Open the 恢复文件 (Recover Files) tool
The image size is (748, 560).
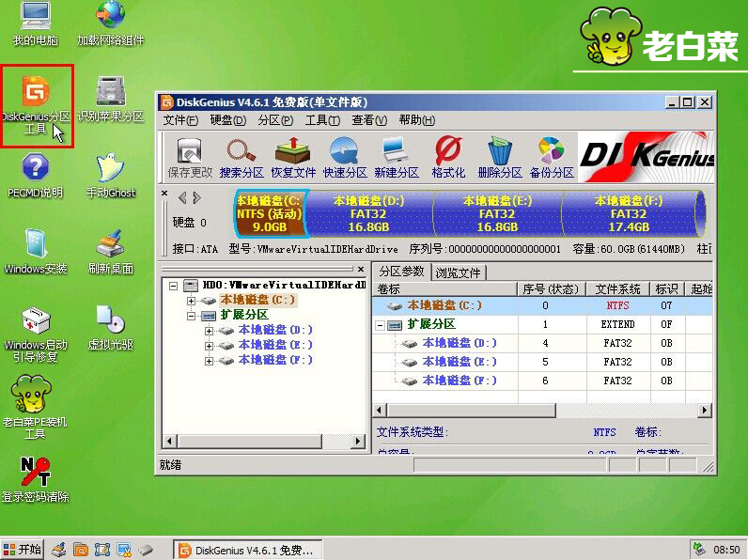tap(294, 157)
